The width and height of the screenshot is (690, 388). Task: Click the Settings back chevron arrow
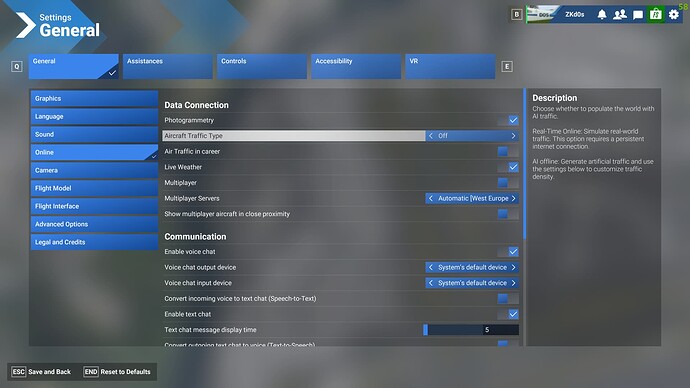[25, 25]
